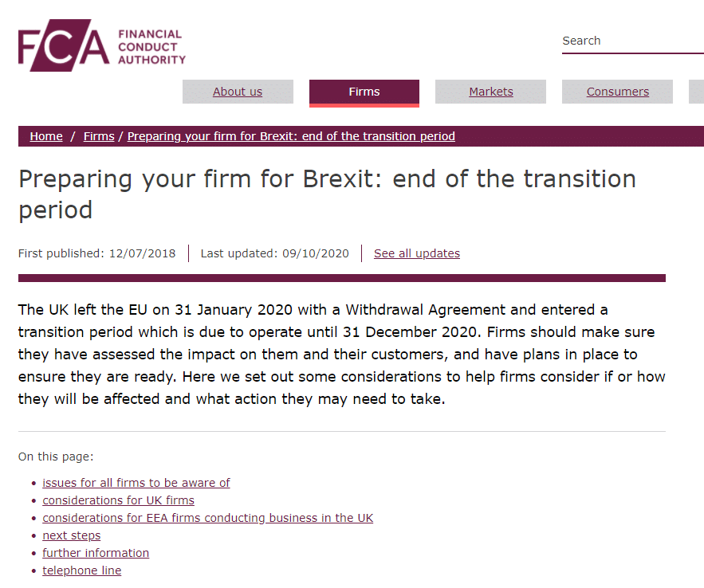This screenshot has width=704, height=588.
Task: Click the First published date text
Action: (96, 253)
